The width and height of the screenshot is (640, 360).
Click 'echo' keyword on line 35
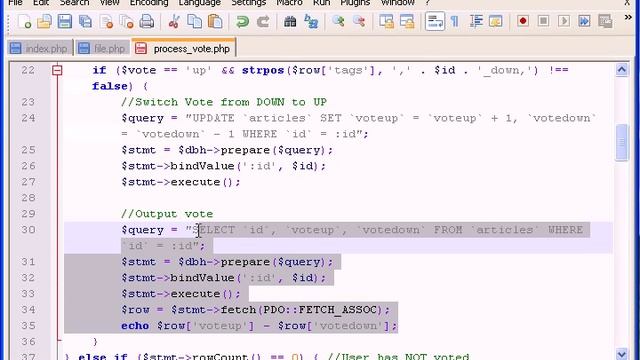135,326
